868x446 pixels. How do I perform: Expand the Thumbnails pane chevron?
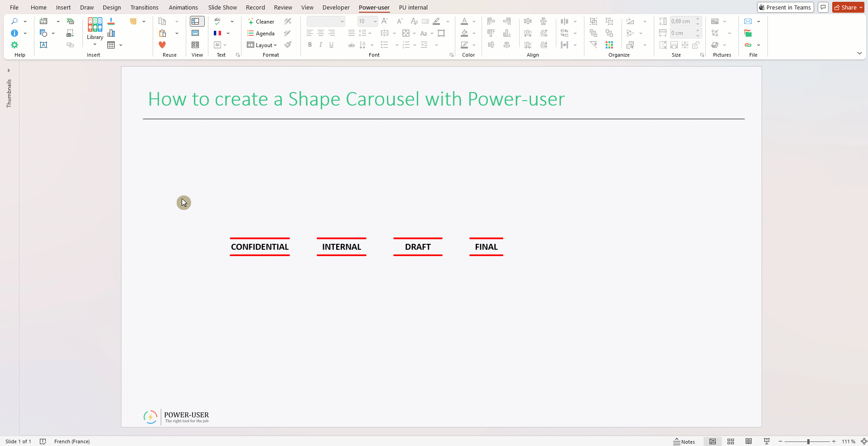coord(9,70)
